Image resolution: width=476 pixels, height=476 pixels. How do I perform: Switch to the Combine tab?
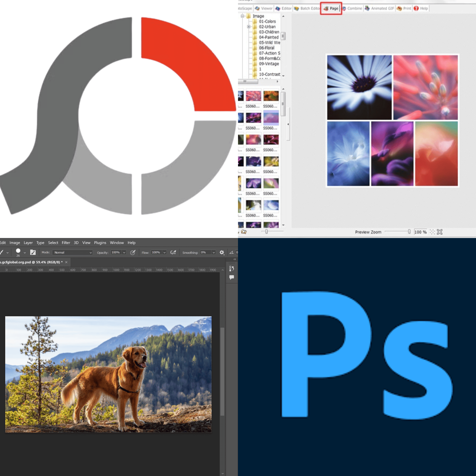tap(352, 8)
